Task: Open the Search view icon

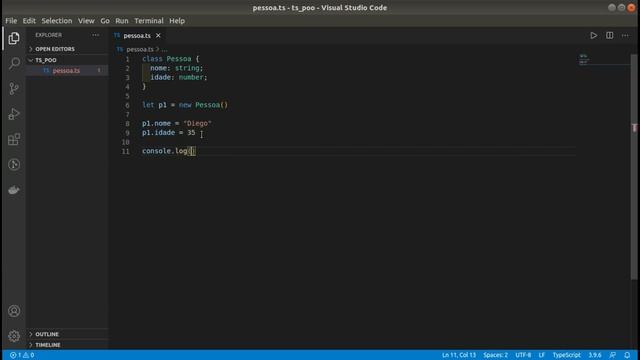Action: [x=14, y=63]
